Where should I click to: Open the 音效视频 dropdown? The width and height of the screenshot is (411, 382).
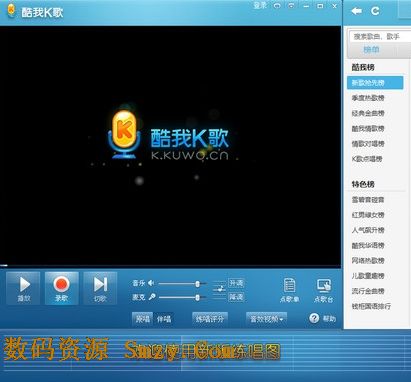(266, 319)
